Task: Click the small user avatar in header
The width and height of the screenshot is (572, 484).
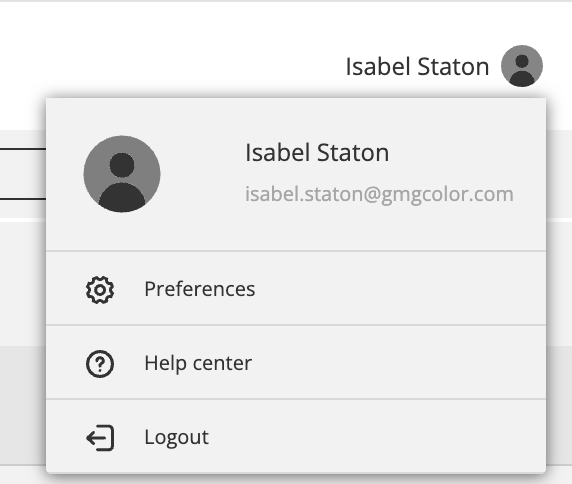Action: click(x=522, y=66)
